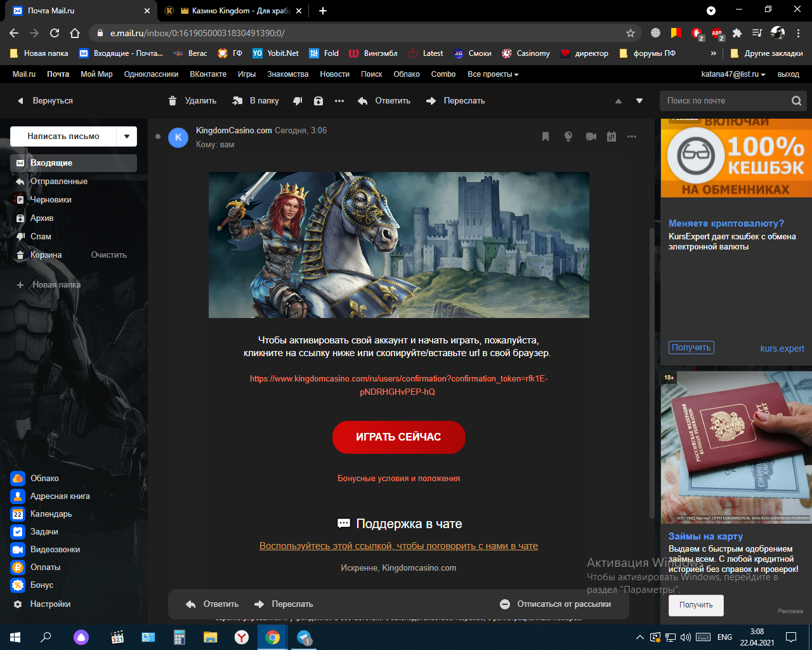Open the Chrome Extensions puzzle icon
Viewport: 812px width, 650px height.
click(x=737, y=33)
